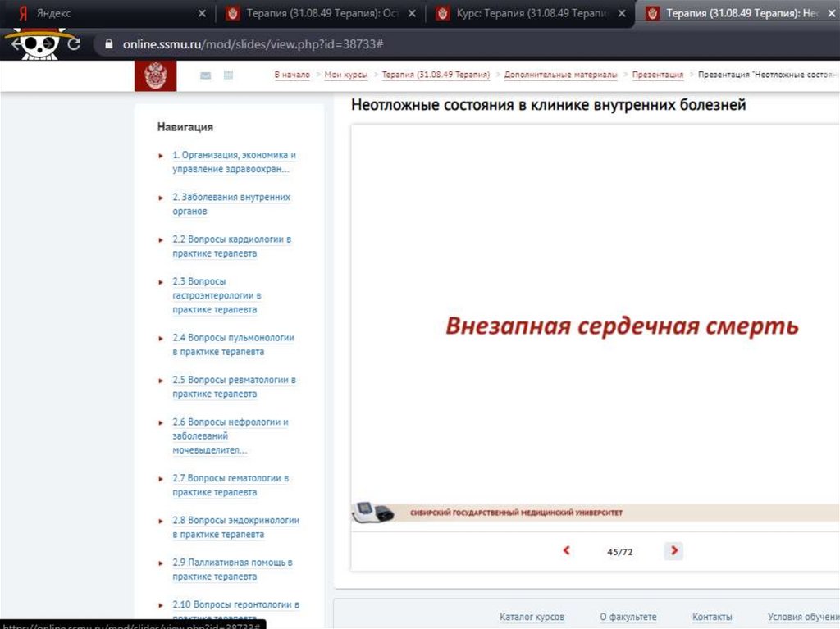Viewport: 840px width, 629px height.
Task: Open '2.10 Вопросы геронтологии' section
Action: point(235,611)
